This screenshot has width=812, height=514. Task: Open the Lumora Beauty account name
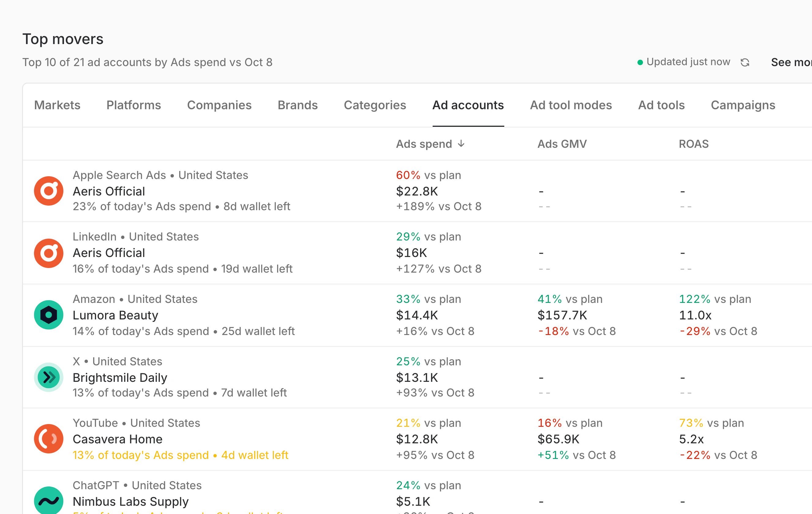(x=115, y=315)
